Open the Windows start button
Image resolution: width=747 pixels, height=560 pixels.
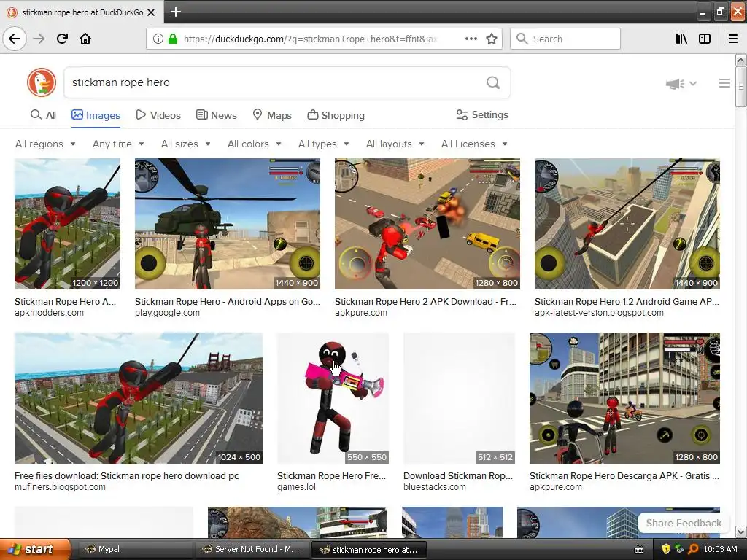(x=35, y=549)
